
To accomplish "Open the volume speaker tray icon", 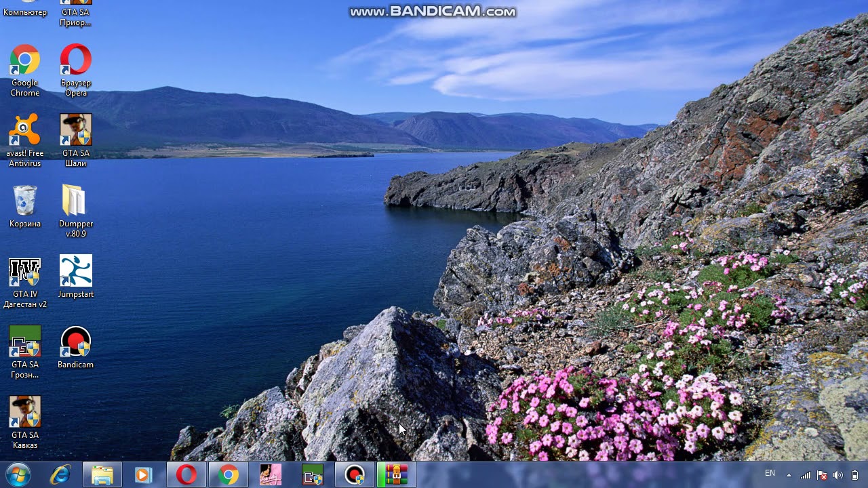I will click(x=838, y=475).
